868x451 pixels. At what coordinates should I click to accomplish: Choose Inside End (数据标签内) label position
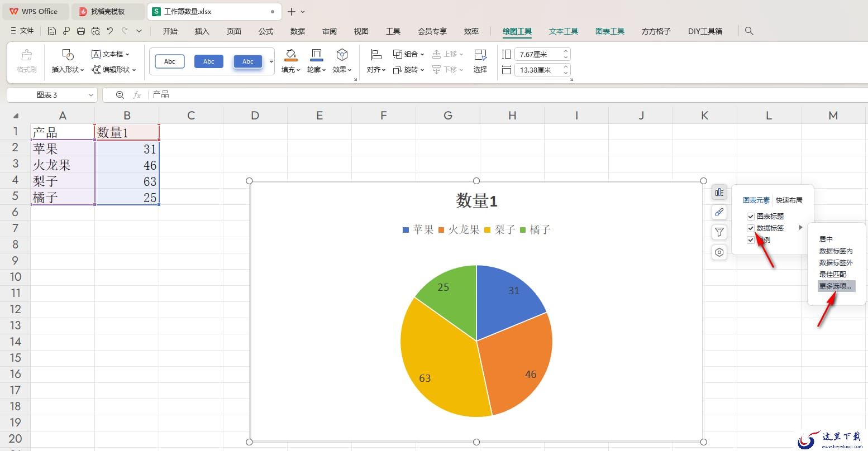(836, 251)
